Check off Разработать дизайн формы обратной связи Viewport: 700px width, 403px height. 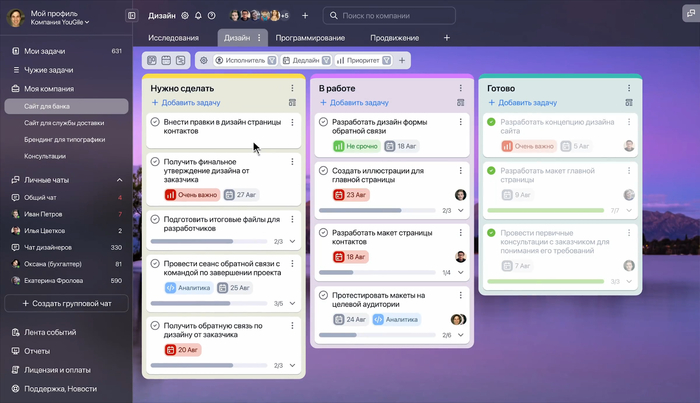tap(323, 122)
